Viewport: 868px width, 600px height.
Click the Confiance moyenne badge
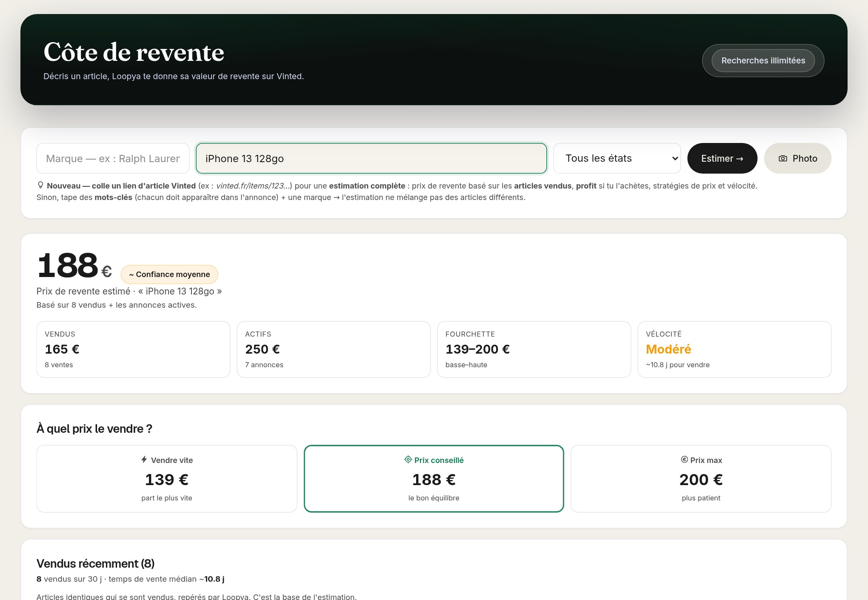point(169,274)
